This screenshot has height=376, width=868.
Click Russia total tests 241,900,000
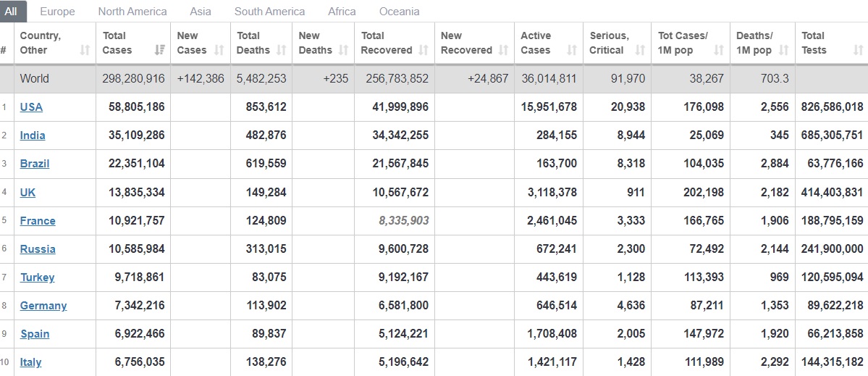coord(832,249)
